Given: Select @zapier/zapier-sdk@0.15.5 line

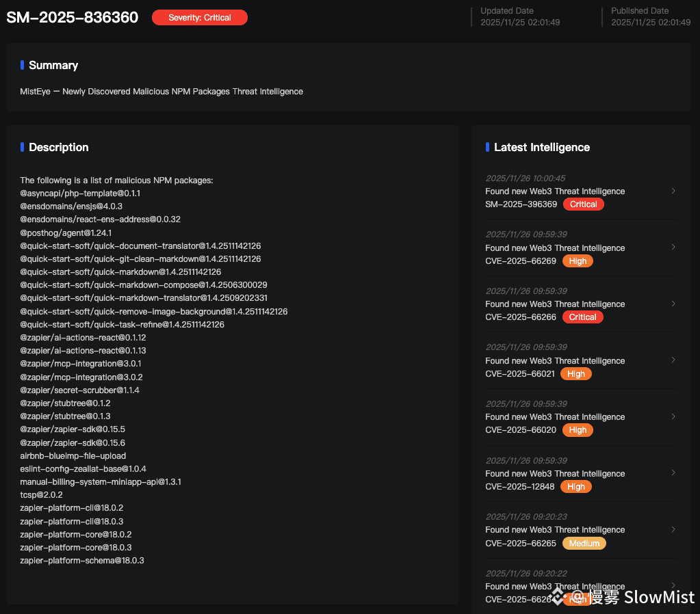Looking at the screenshot, I should [x=73, y=429].
